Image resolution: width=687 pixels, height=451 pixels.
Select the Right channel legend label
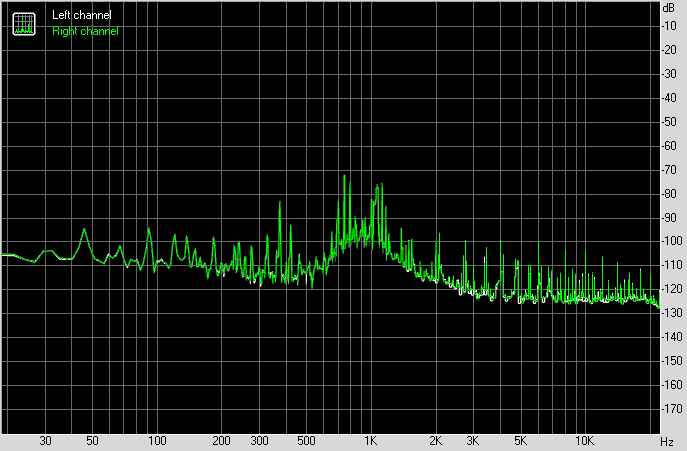point(85,31)
